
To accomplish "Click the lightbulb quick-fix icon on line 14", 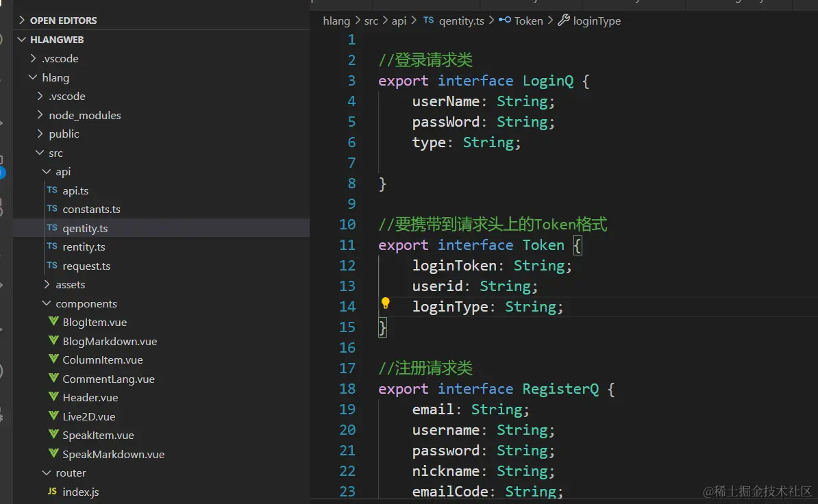I will [x=386, y=303].
